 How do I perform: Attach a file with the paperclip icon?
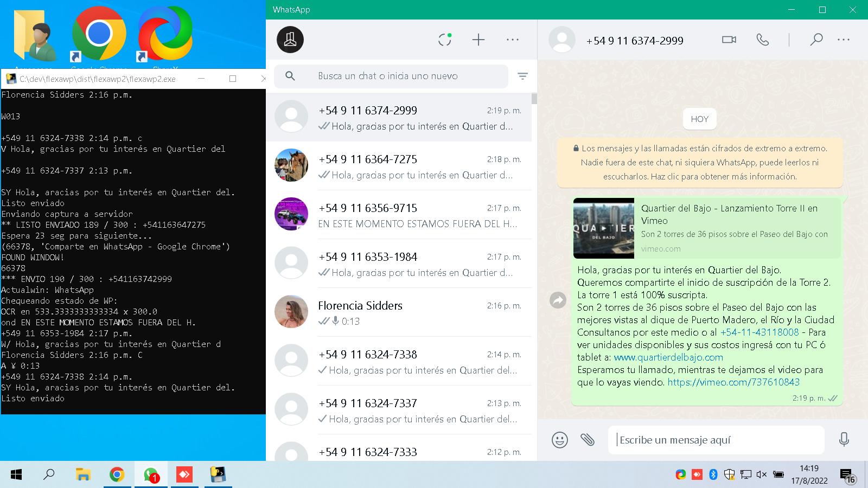[588, 439]
